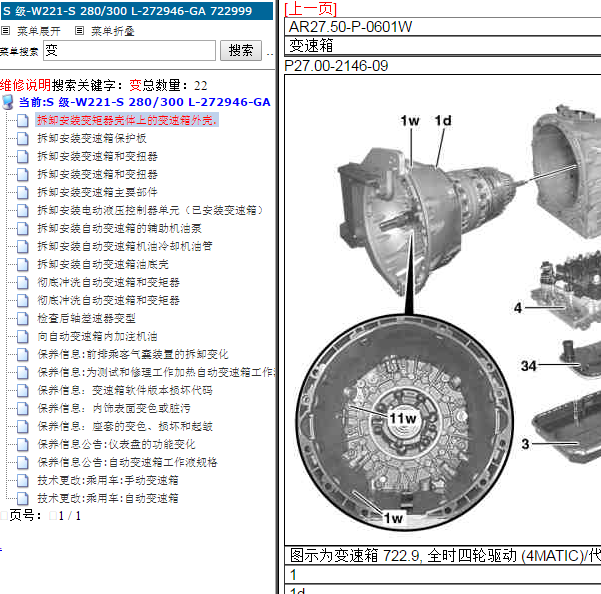Screen dimensions: 601x594
Task: Open page icon beside 保养信息:前排乘客气囊装置的拆卸变化
Action: point(23,354)
